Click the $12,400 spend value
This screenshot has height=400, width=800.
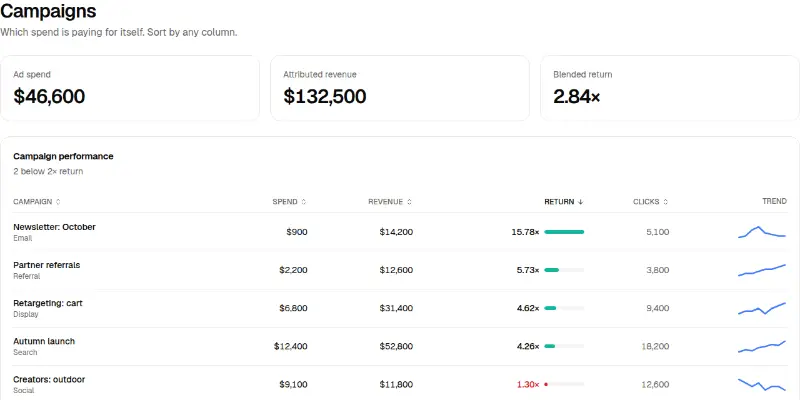pos(291,346)
